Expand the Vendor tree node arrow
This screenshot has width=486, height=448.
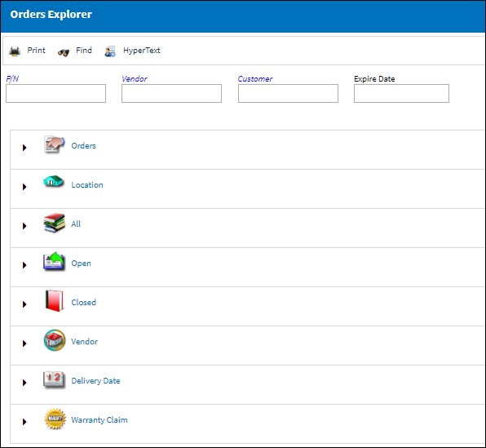(24, 344)
